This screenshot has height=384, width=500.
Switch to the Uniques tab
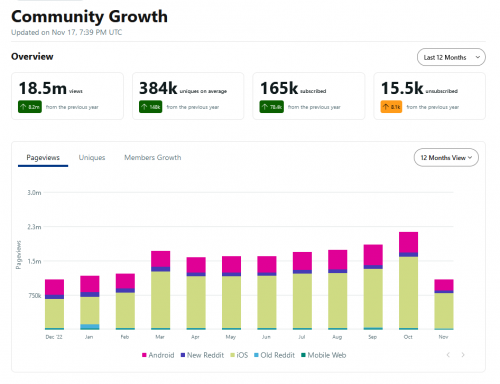pyautogui.click(x=92, y=158)
